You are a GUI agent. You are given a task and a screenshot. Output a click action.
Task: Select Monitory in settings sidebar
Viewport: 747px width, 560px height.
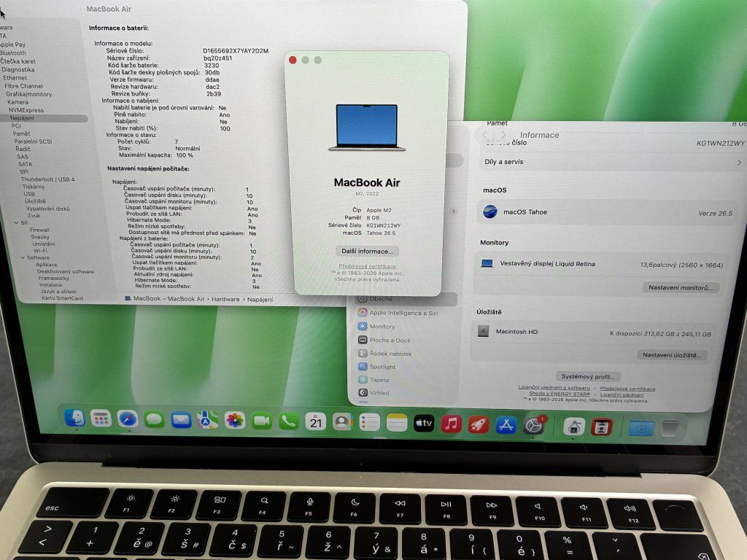[382, 326]
